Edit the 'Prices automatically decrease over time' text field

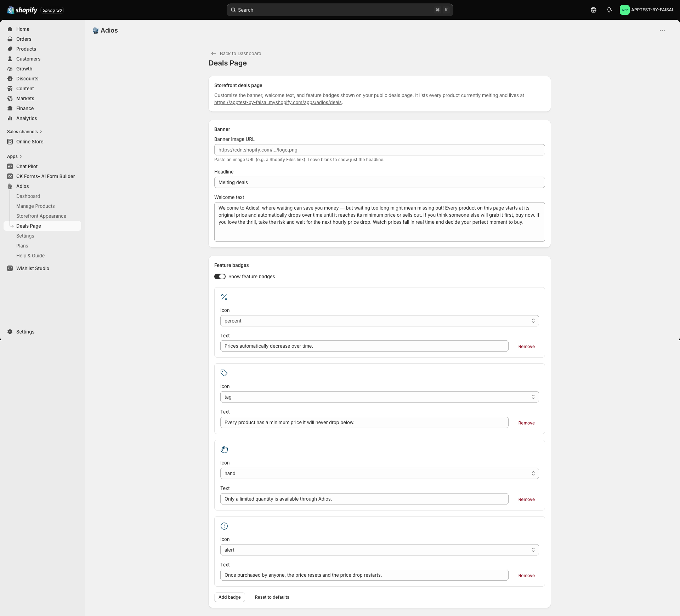point(364,346)
